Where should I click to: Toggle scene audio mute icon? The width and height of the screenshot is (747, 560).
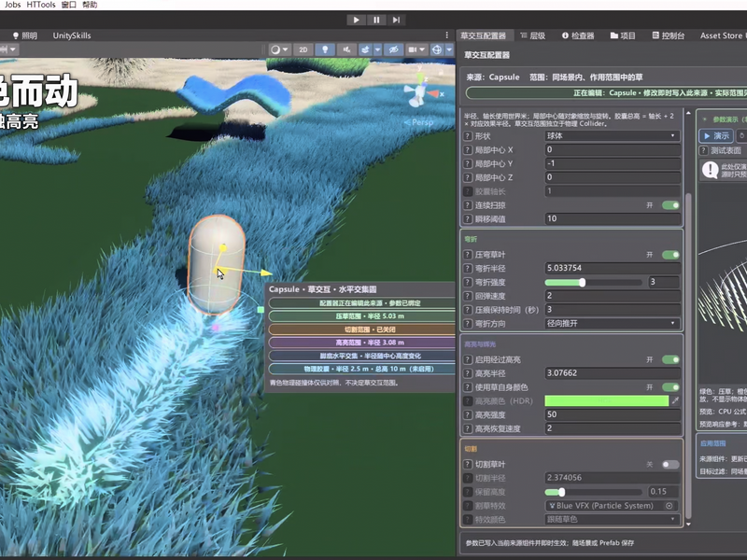pyautogui.click(x=346, y=49)
